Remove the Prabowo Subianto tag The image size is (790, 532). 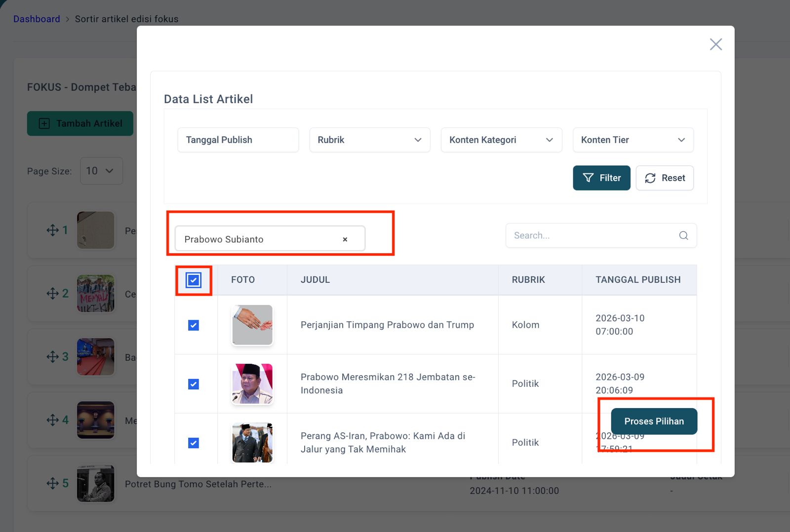(345, 239)
